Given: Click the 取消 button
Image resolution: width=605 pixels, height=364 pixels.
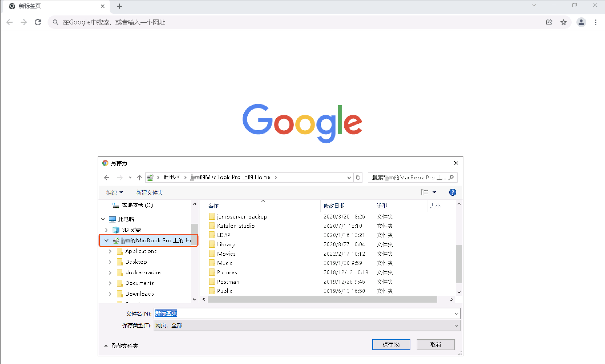Looking at the screenshot, I should [435, 345].
